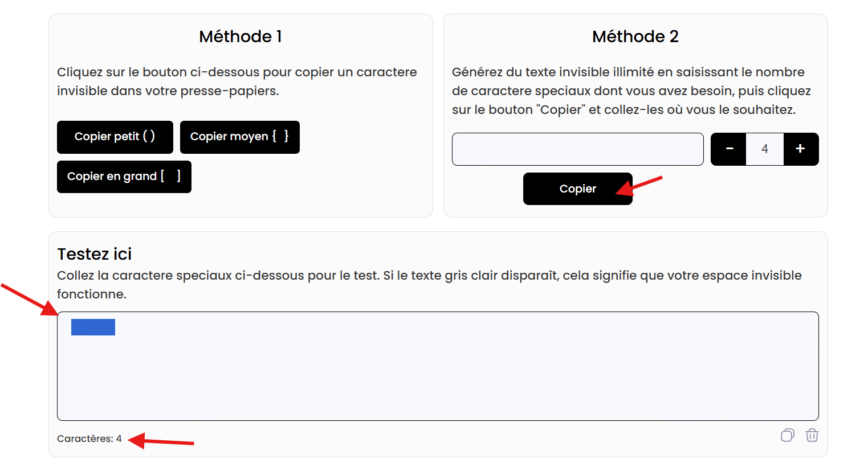This screenshot has height=467, width=868.
Task: Click the blue highlighted selection in test box
Action: [x=93, y=327]
